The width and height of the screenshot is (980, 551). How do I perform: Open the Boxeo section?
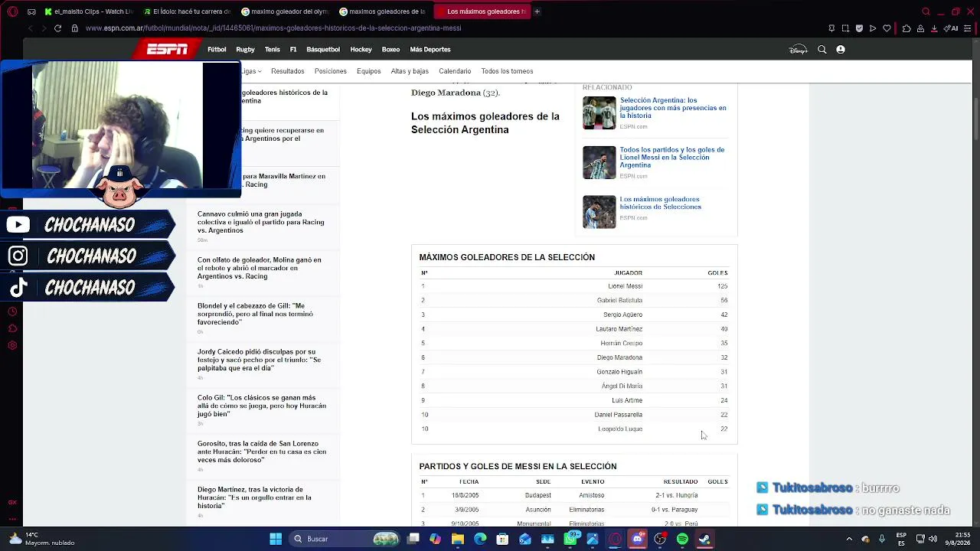point(390,50)
